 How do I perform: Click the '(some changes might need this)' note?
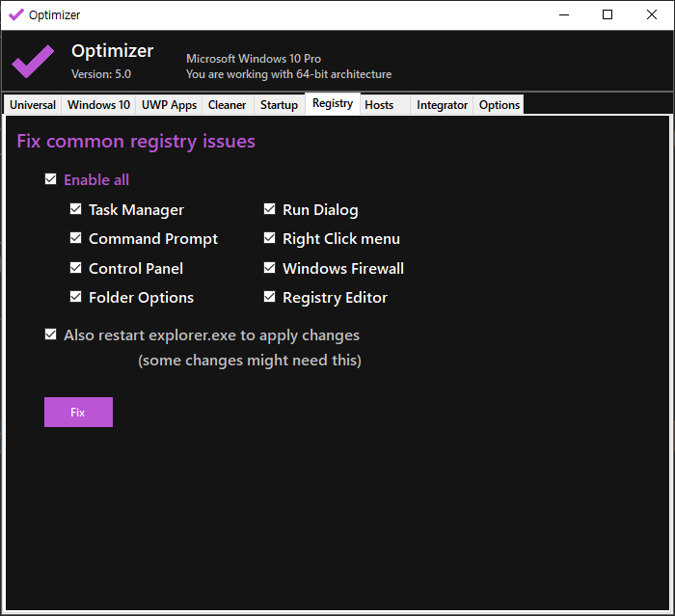click(x=250, y=361)
